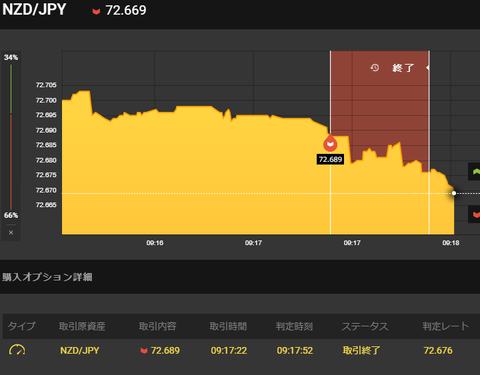Image resolution: width=480 pixels, height=375 pixels.
Task: Click the green up-arrow High button
Action: [475, 172]
